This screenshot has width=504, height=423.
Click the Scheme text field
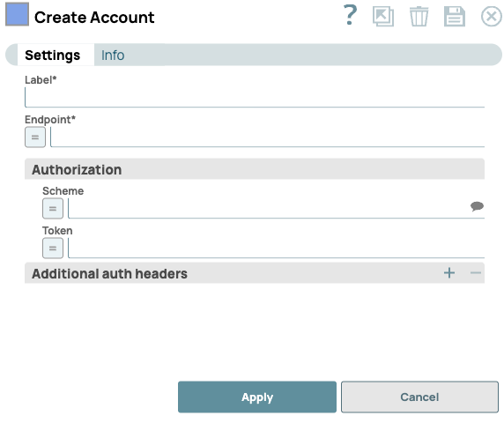coord(269,209)
